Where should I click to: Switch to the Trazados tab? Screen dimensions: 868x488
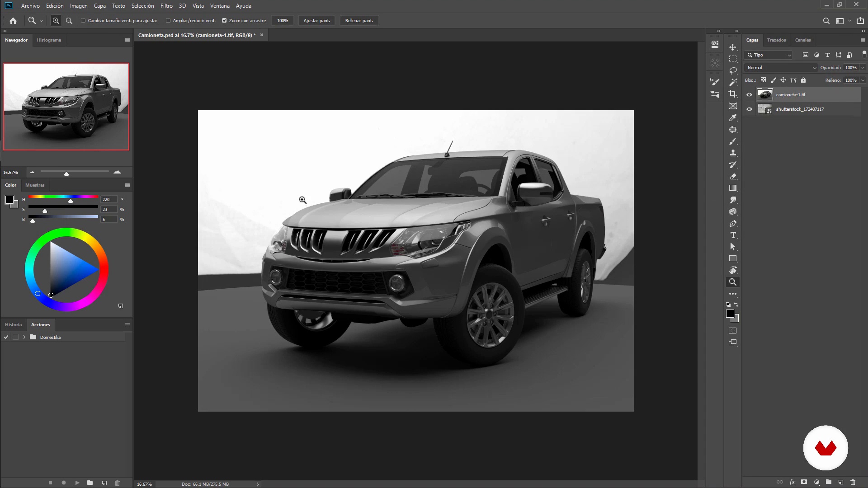pyautogui.click(x=776, y=40)
